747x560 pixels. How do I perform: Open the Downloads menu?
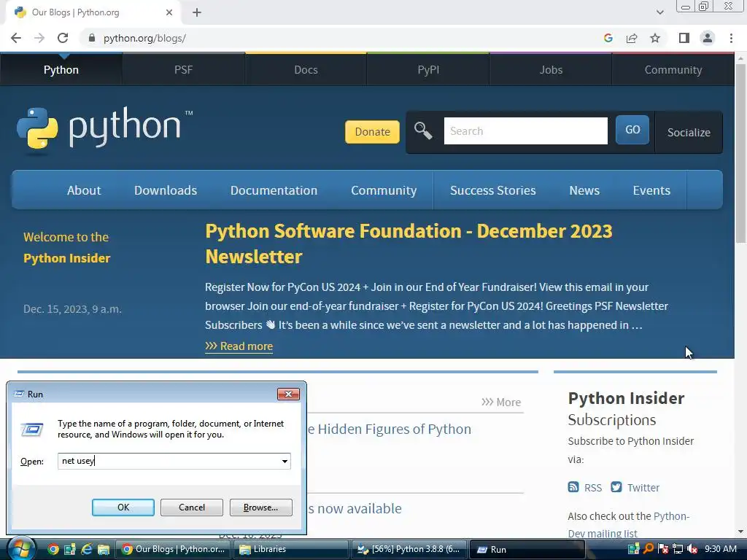[x=166, y=190]
